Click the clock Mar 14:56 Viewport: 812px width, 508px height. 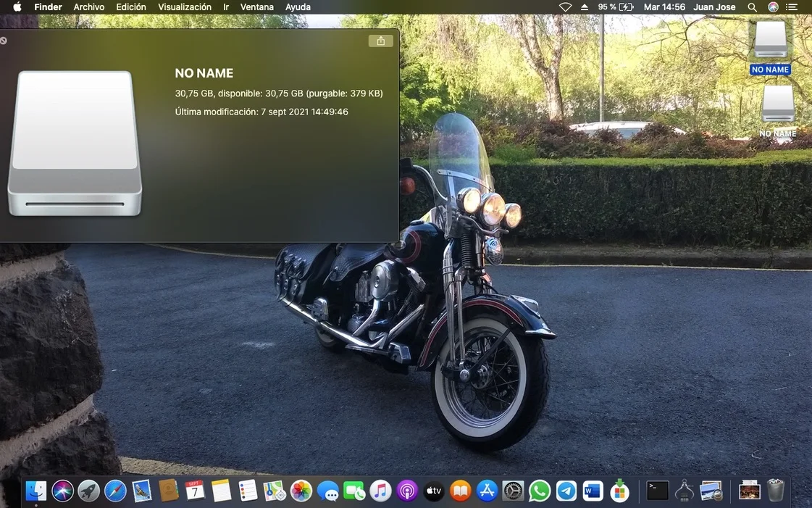(x=664, y=7)
